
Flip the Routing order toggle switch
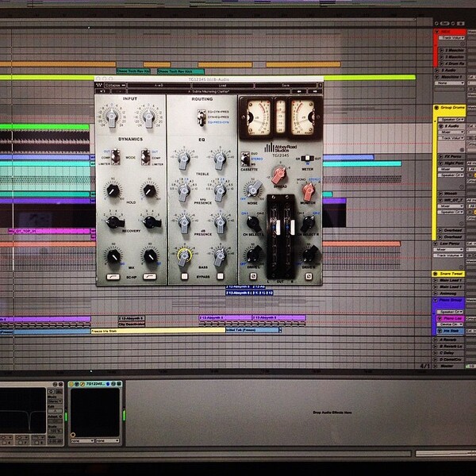click(201, 117)
